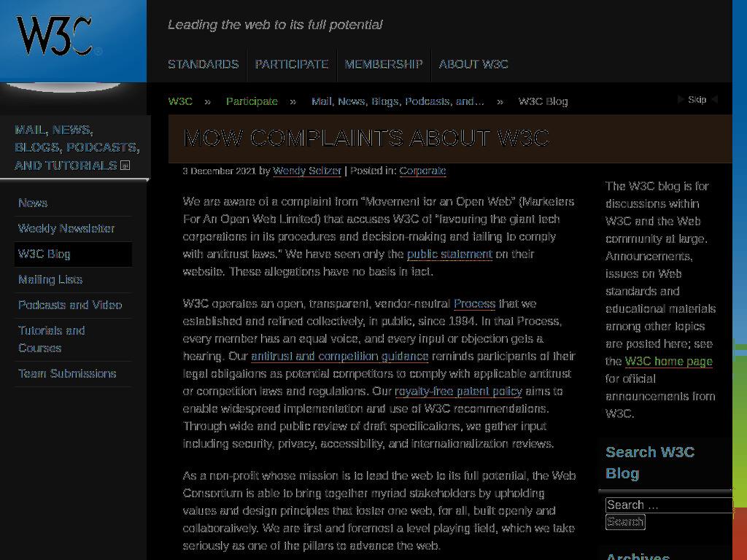Open antitrust and competition guidance link
The width and height of the screenshot is (747, 560).
click(x=340, y=356)
